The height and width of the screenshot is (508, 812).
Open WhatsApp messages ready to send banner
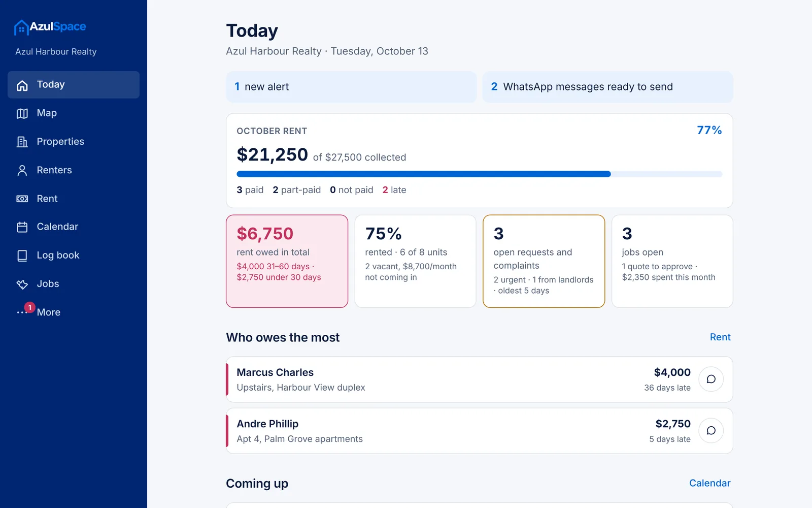(607, 87)
